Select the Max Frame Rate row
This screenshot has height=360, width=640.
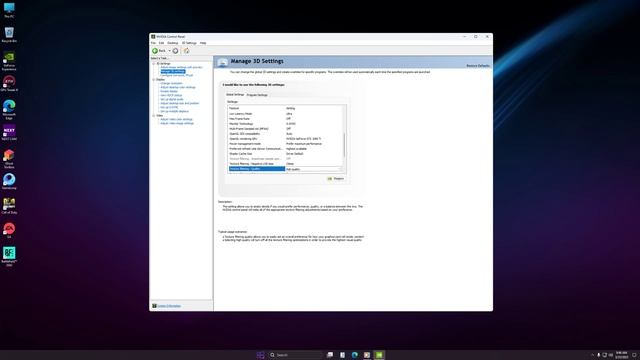(x=285, y=119)
